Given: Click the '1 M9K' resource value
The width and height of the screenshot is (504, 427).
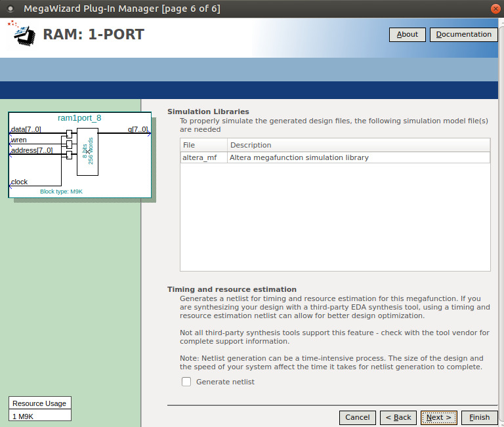Looking at the screenshot, I should 39,417.
